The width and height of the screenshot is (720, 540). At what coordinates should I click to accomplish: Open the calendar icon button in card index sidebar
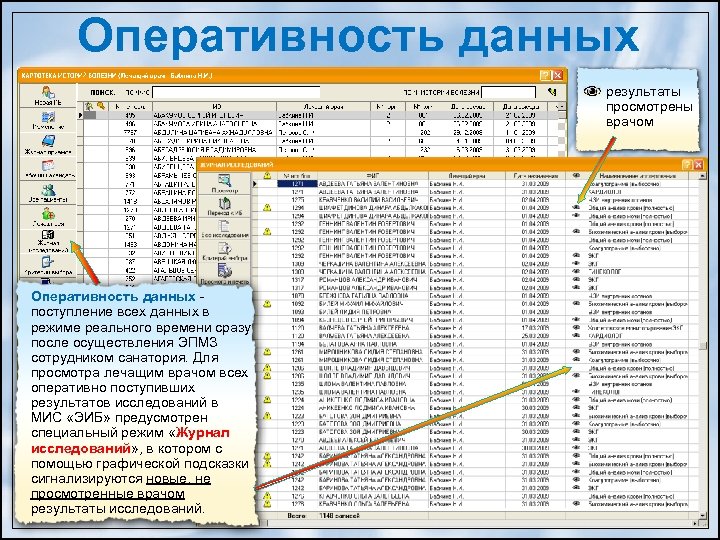point(48,169)
